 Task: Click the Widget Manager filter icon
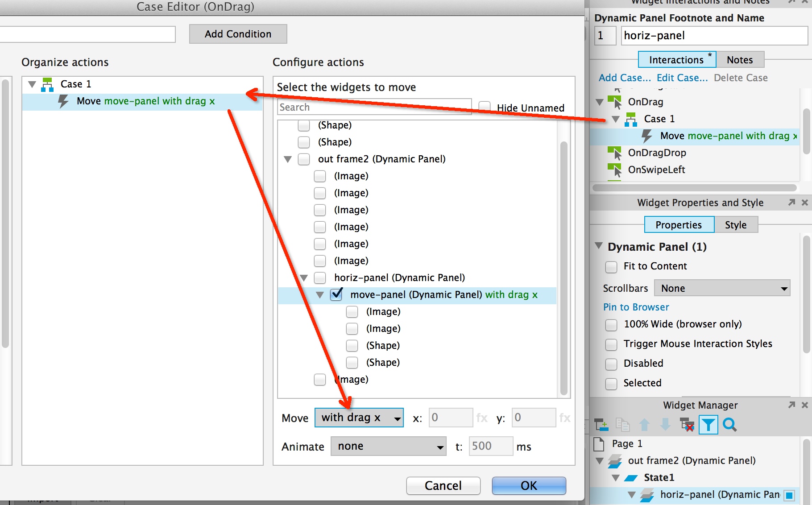(708, 425)
